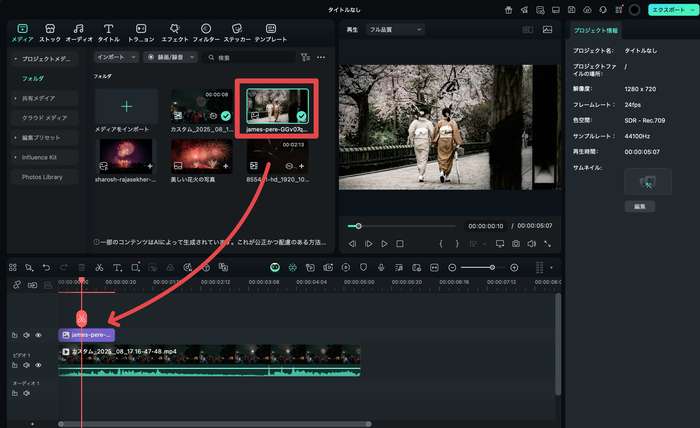Click the timeline zoom-out minus icon

pyautogui.click(x=452, y=267)
